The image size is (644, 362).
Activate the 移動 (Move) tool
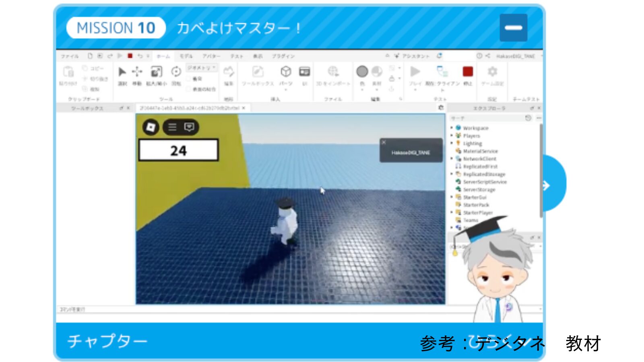point(137,72)
